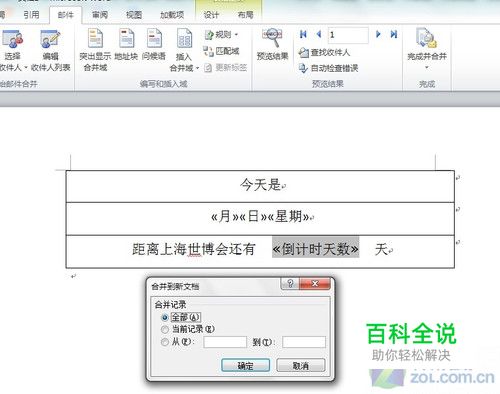Click Update Labels (更新标签)
This screenshot has height=394, width=500.
226,68
